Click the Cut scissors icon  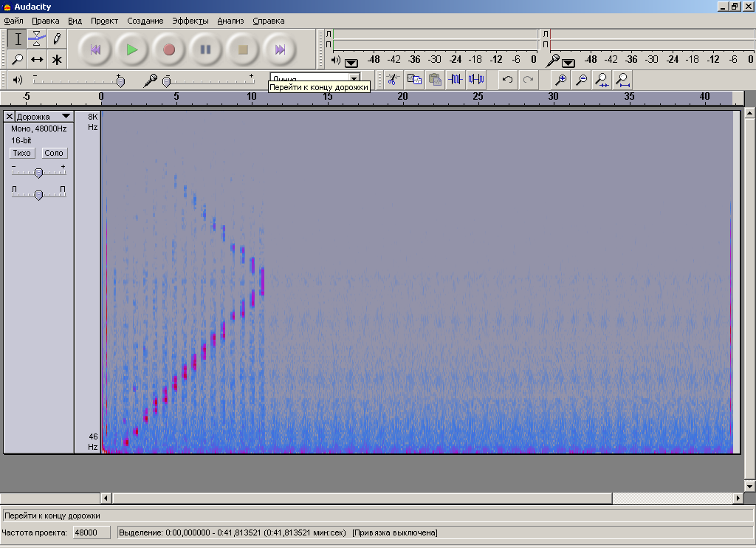click(393, 79)
